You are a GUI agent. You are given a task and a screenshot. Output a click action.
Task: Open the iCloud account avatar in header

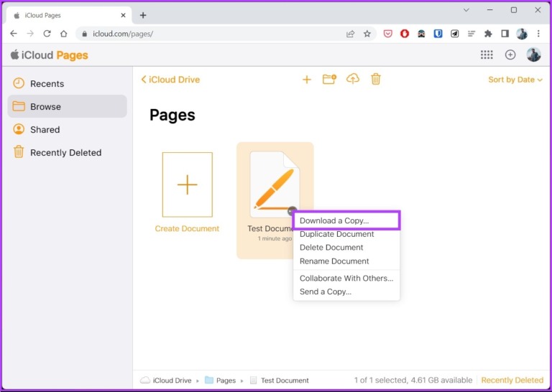(534, 55)
